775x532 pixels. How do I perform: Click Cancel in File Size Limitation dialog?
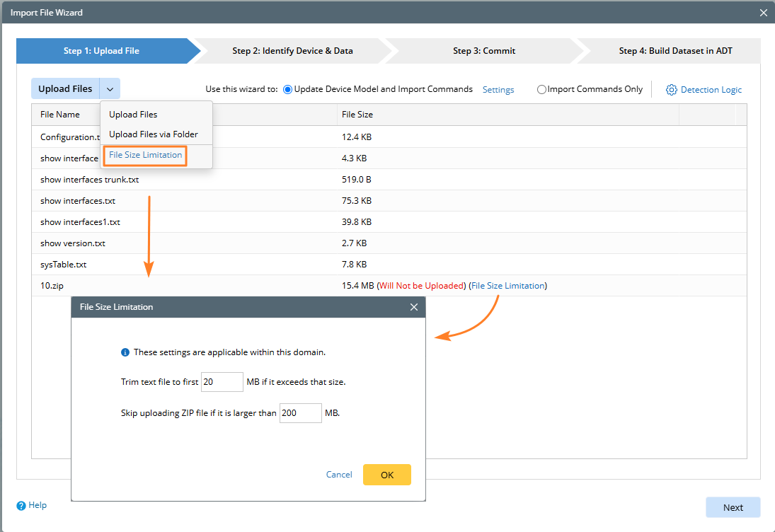pos(339,475)
